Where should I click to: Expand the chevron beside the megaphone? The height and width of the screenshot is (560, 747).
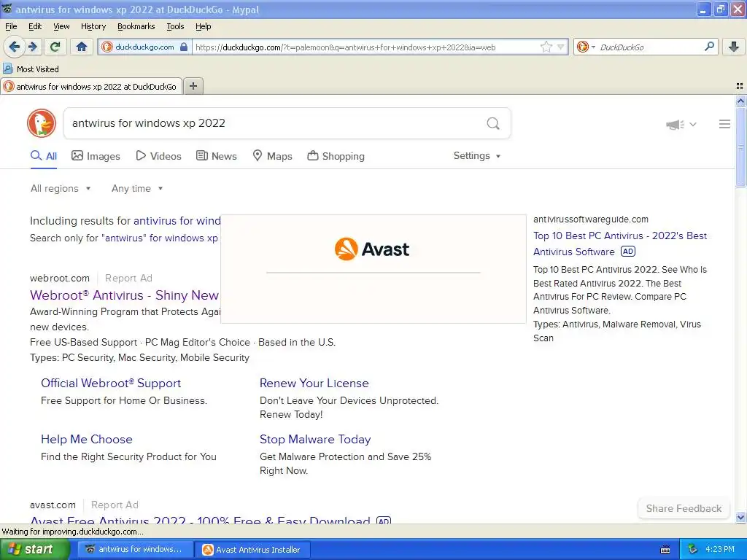pyautogui.click(x=693, y=124)
